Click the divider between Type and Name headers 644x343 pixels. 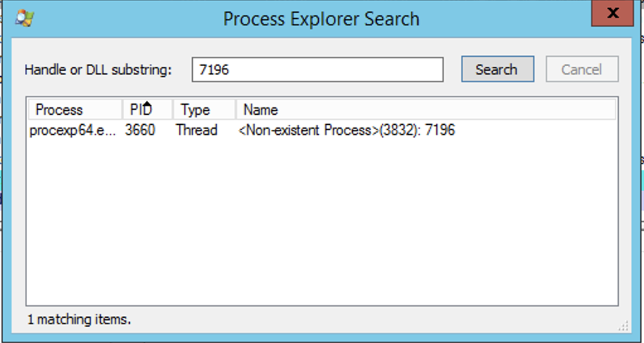point(236,110)
